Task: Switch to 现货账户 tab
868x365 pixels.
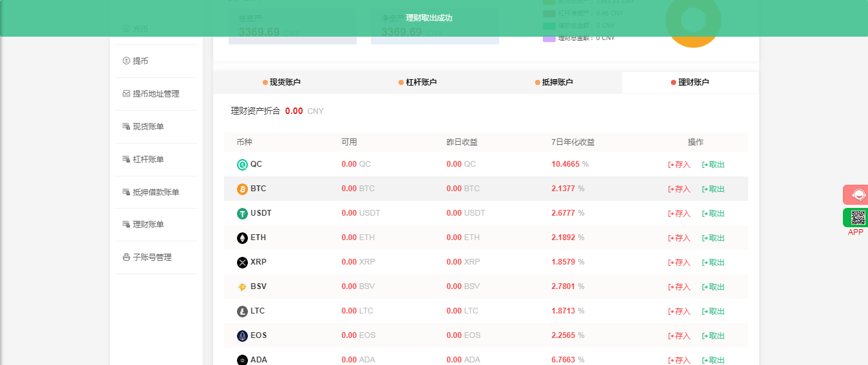Action: (x=281, y=82)
